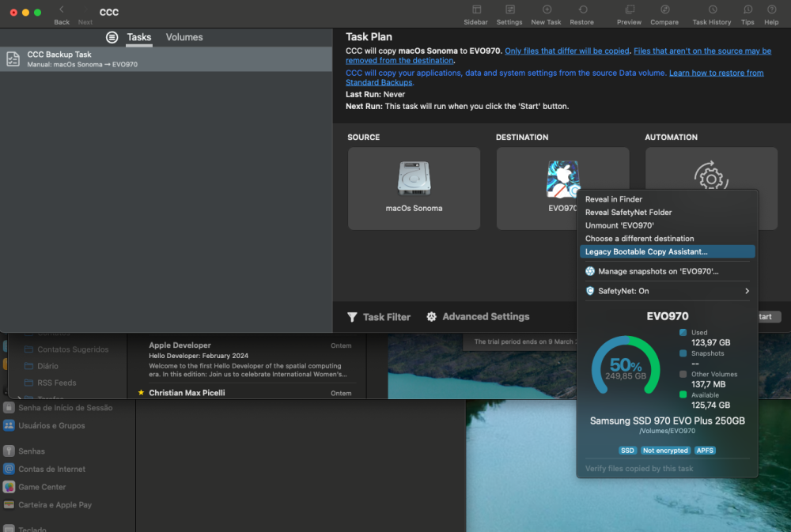791x532 pixels.
Task: Click the trial period ends notice
Action: pyautogui.click(x=524, y=342)
